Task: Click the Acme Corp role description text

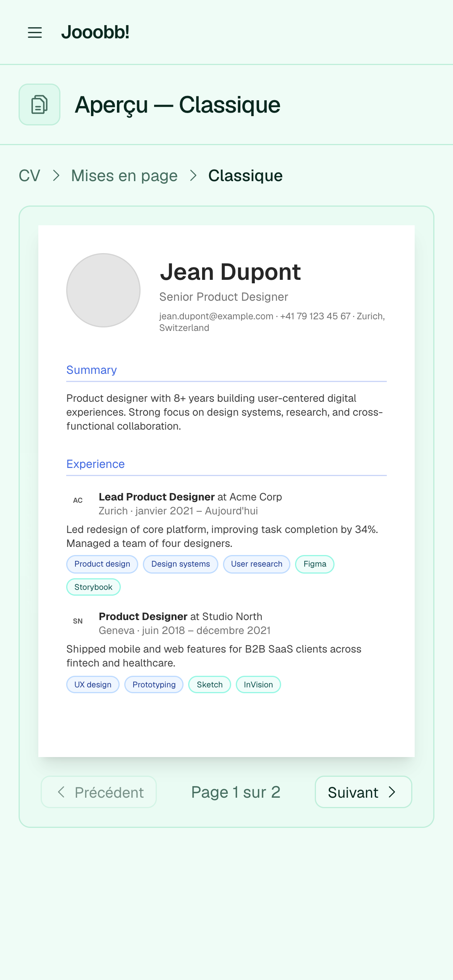Action: [222, 536]
